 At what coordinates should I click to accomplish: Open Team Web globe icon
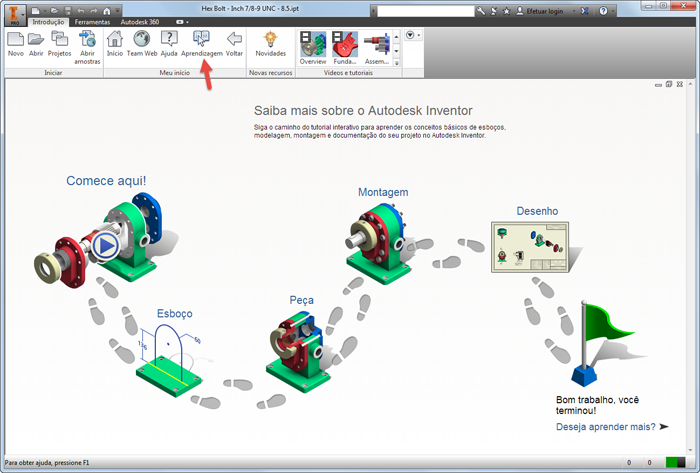click(142, 44)
